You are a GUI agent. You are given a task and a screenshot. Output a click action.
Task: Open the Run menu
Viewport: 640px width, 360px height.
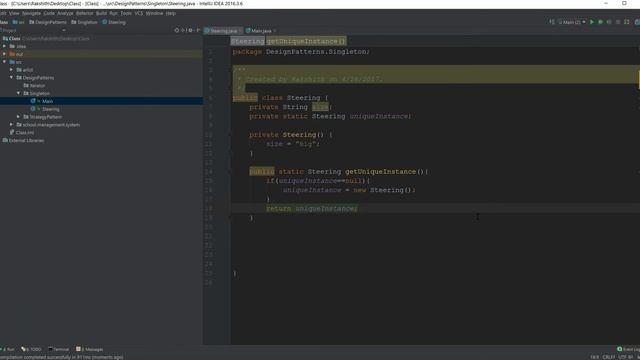pyautogui.click(x=113, y=13)
